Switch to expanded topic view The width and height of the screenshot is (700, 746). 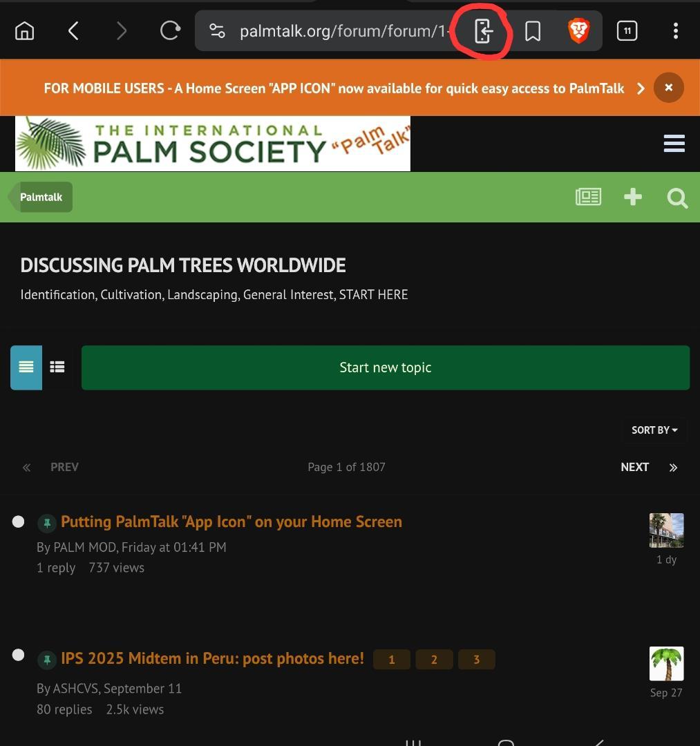point(26,367)
